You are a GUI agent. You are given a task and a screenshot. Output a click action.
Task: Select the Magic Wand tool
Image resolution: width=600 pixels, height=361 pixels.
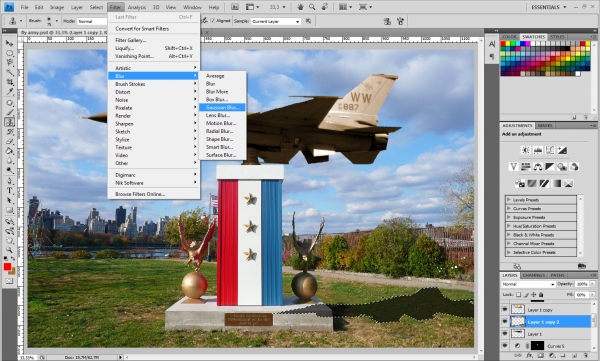click(x=9, y=73)
